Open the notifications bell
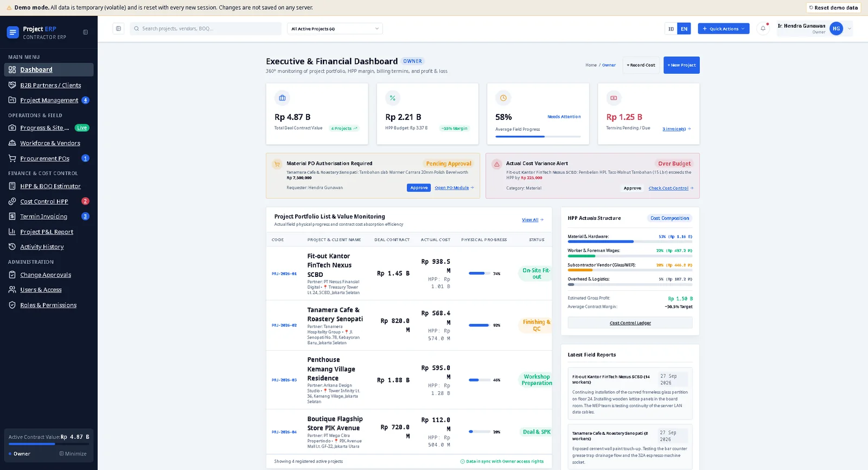The image size is (868, 470). pos(763,29)
